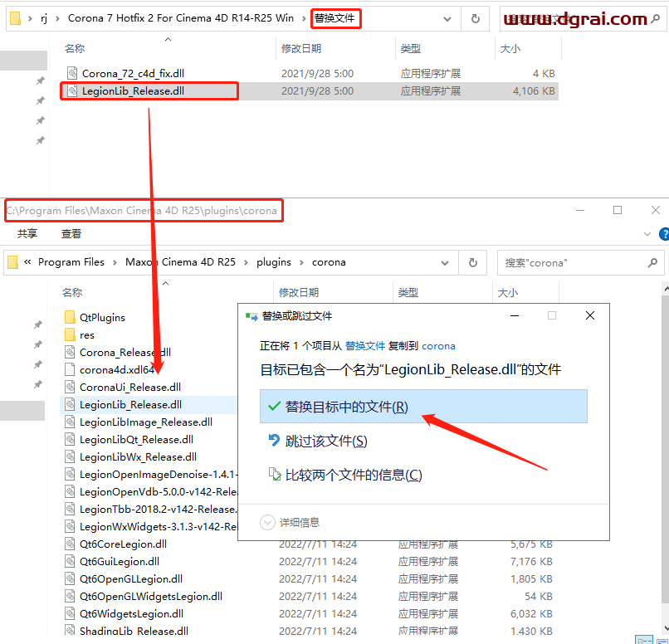Click refresh button beside the corona address bar
669x644 pixels.
472,262
